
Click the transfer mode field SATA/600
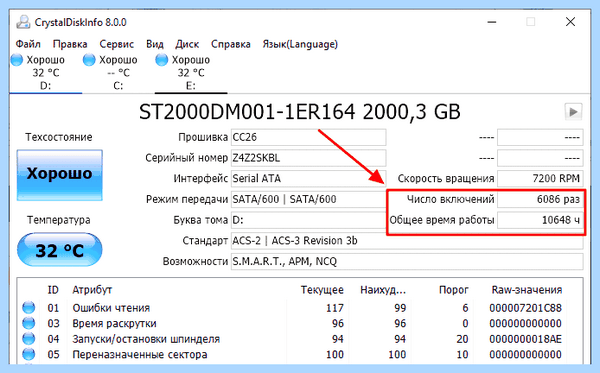[x=308, y=199]
